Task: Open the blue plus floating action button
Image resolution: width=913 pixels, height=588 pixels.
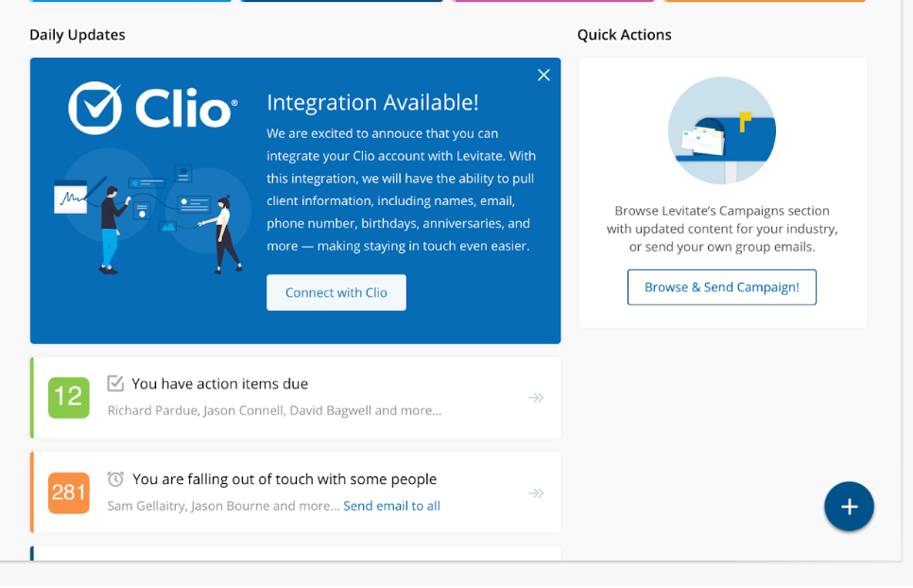Action: (x=849, y=507)
